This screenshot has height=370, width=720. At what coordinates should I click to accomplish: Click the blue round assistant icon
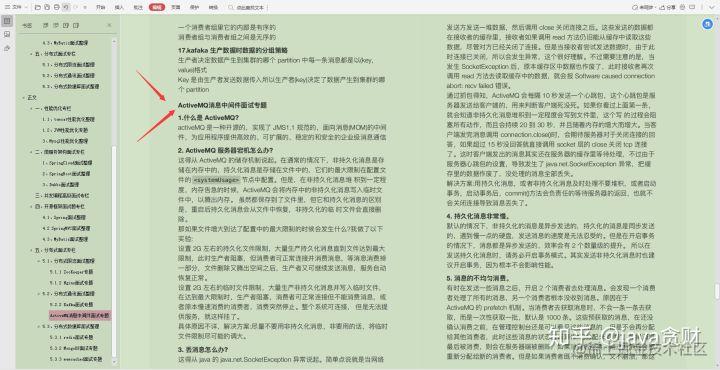(x=707, y=24)
